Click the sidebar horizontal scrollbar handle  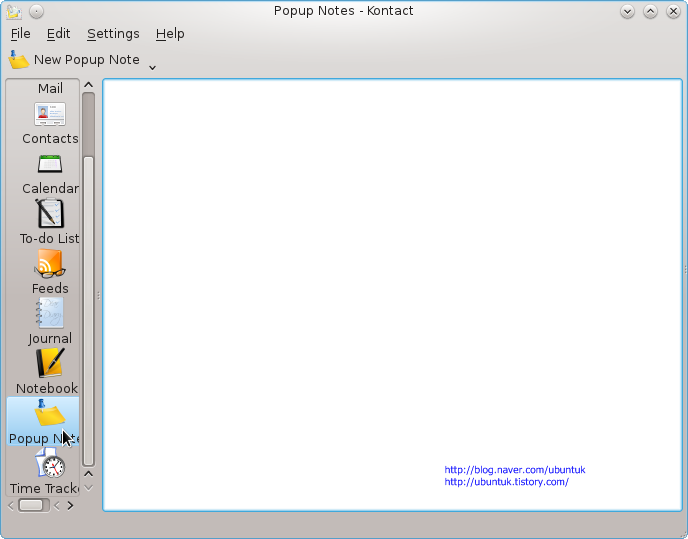click(31, 505)
